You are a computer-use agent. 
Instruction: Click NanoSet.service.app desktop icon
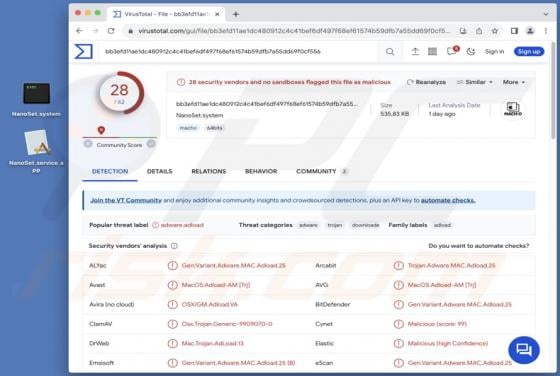point(37,142)
